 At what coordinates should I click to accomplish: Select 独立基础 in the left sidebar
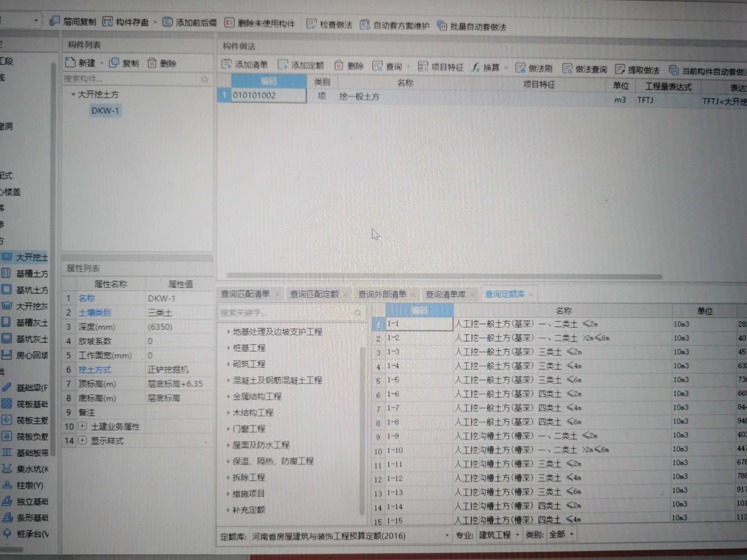coord(25,501)
